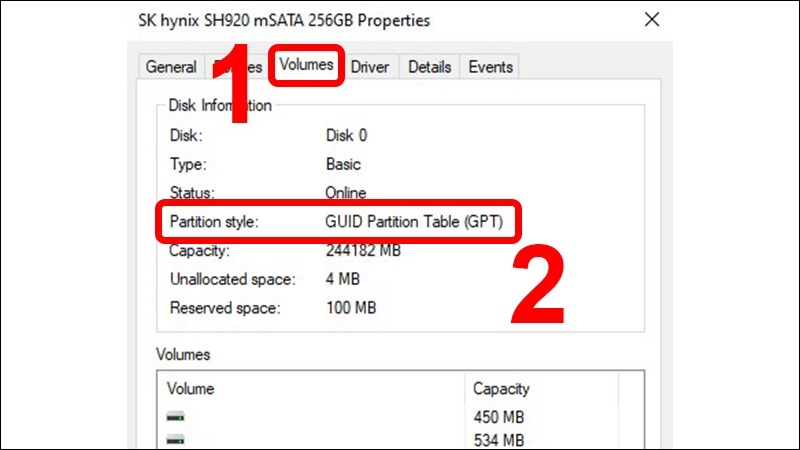This screenshot has height=450, width=800.
Task: Click the 244182 MB capacity value
Action: click(363, 250)
